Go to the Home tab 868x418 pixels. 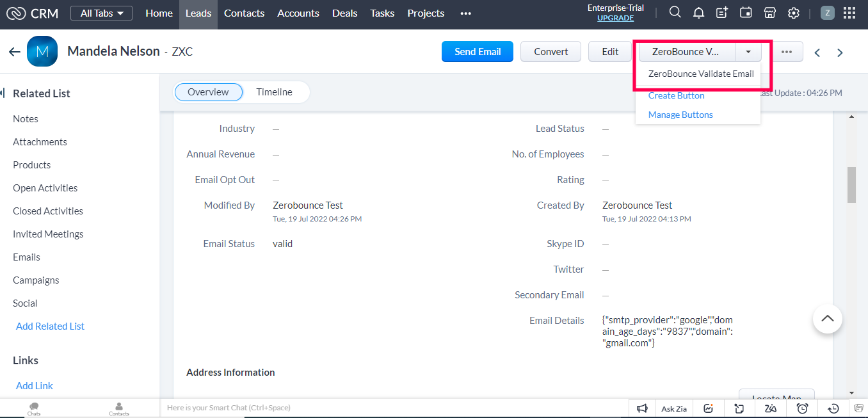159,13
